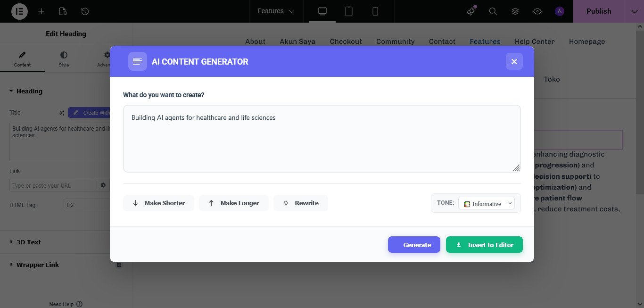Screen dimensions: 644x308
Task: Click the Link options gear icon
Action: click(103, 185)
